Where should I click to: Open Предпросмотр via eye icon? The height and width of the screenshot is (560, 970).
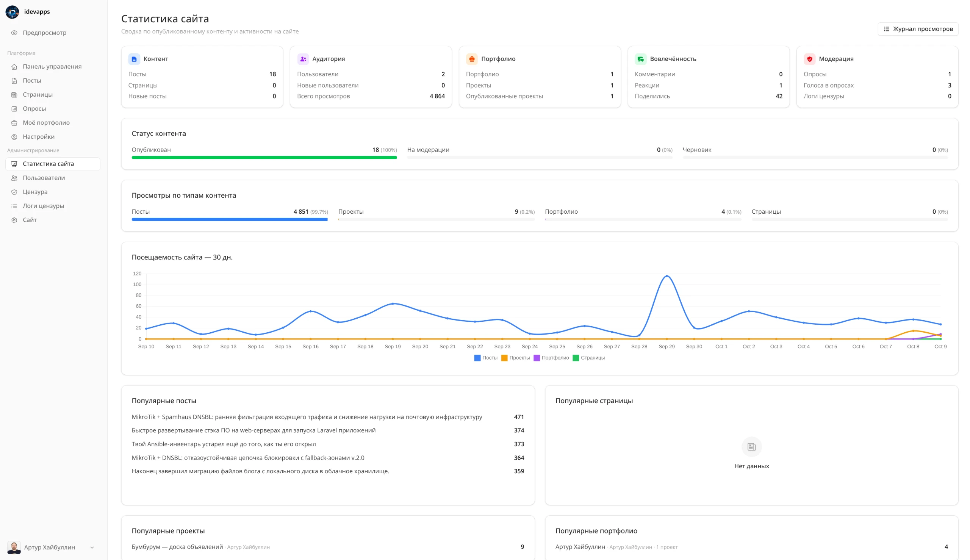(14, 33)
